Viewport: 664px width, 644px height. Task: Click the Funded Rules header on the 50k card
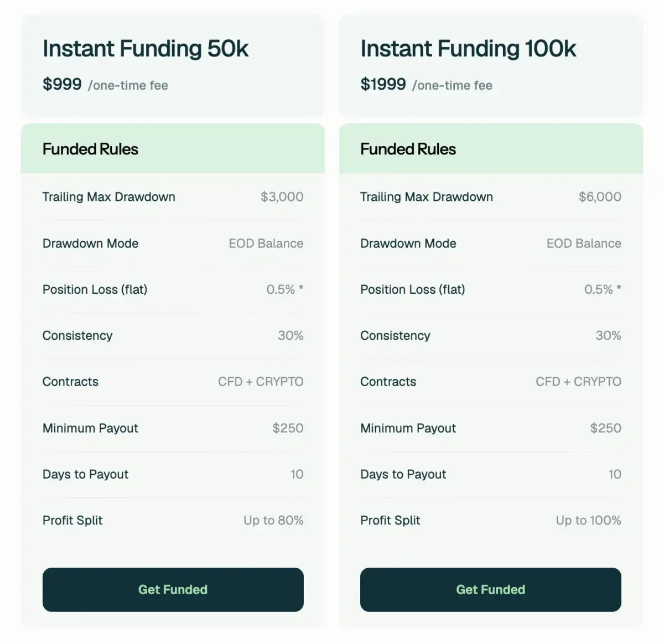(x=90, y=149)
